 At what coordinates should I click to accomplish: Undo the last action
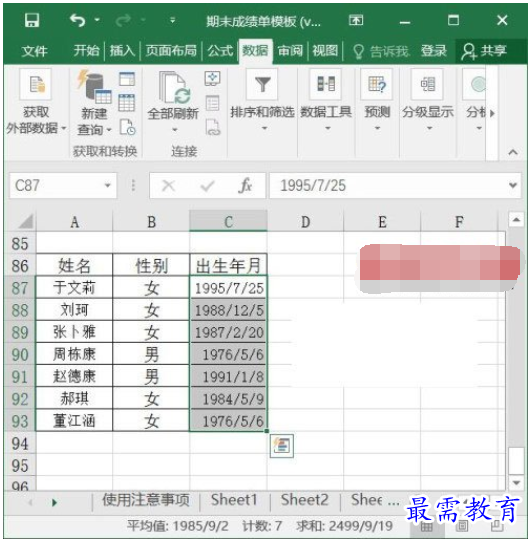point(77,20)
